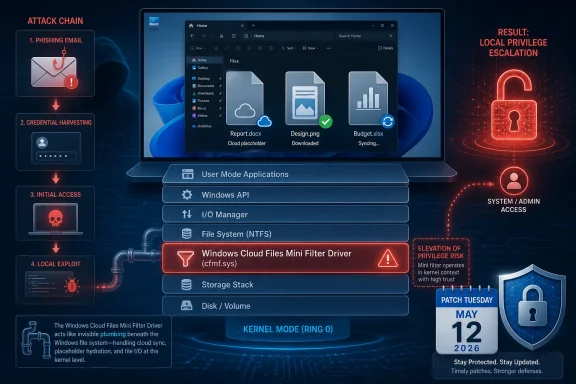This screenshot has height=384, width=576.
Task: Open the View dropdown in Explorer toolbar
Action: tap(310, 48)
